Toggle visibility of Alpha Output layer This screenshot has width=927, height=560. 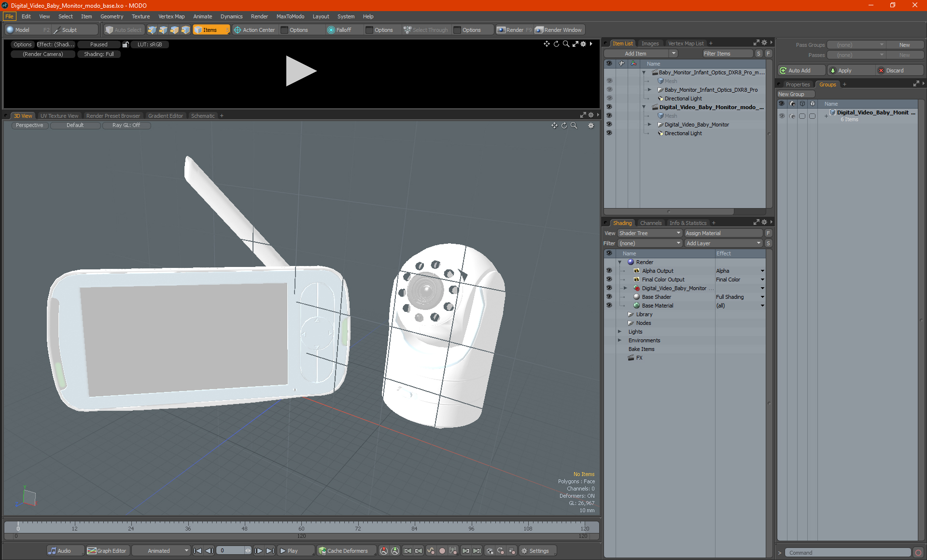point(609,271)
